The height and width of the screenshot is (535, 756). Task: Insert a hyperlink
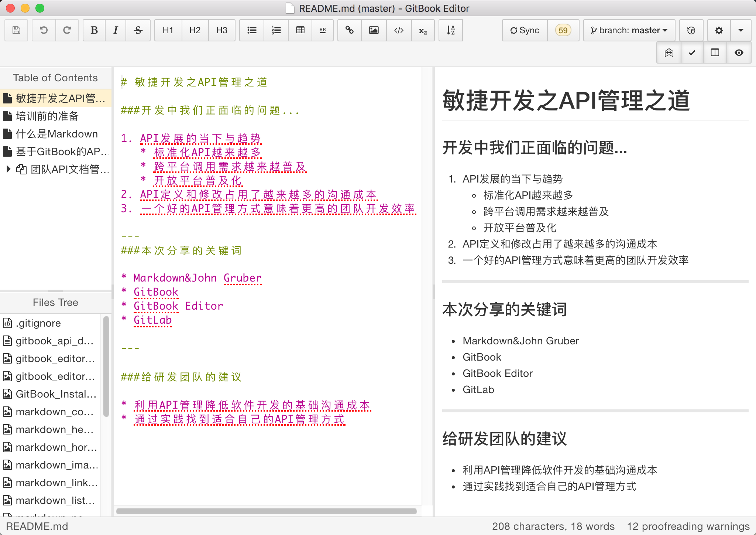point(350,30)
